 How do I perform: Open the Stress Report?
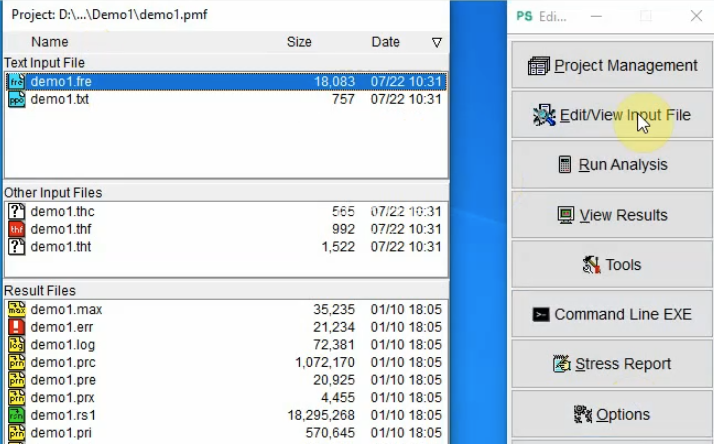[611, 364]
